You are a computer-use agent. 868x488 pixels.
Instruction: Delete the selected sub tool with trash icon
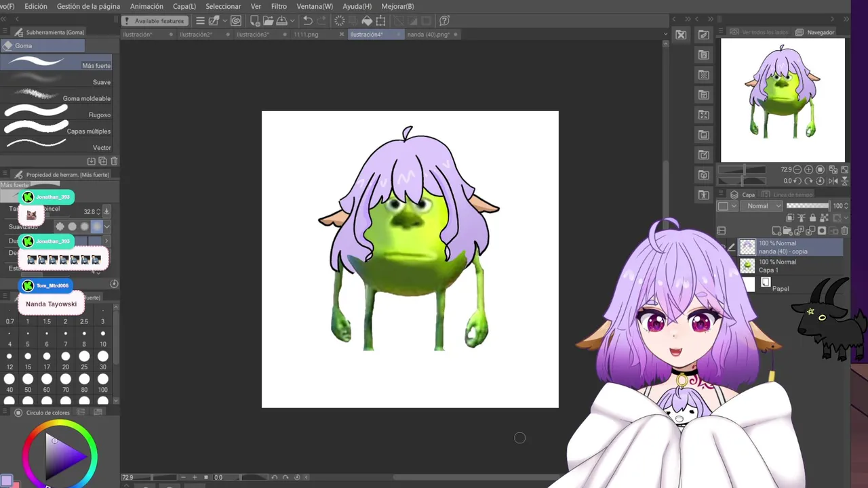click(114, 161)
